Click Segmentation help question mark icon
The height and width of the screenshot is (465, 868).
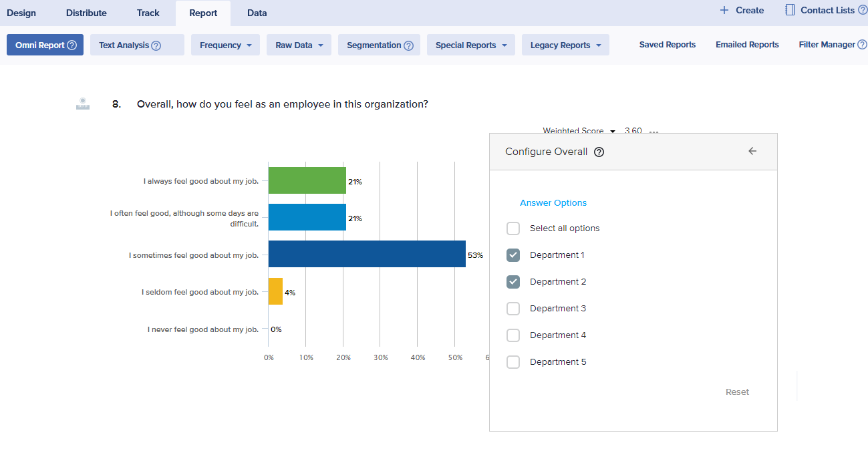[x=409, y=45]
